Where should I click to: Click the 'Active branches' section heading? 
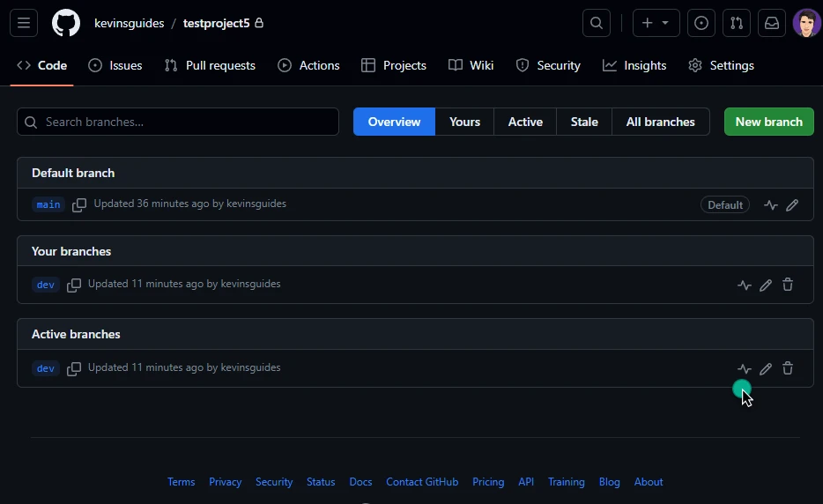(x=76, y=335)
